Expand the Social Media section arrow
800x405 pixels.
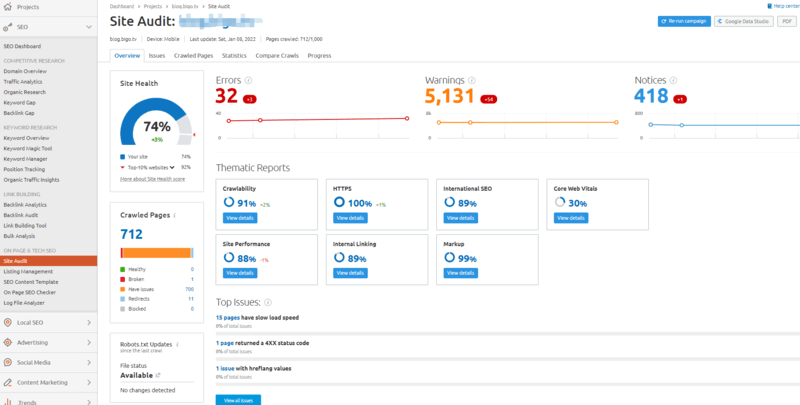pos(89,362)
